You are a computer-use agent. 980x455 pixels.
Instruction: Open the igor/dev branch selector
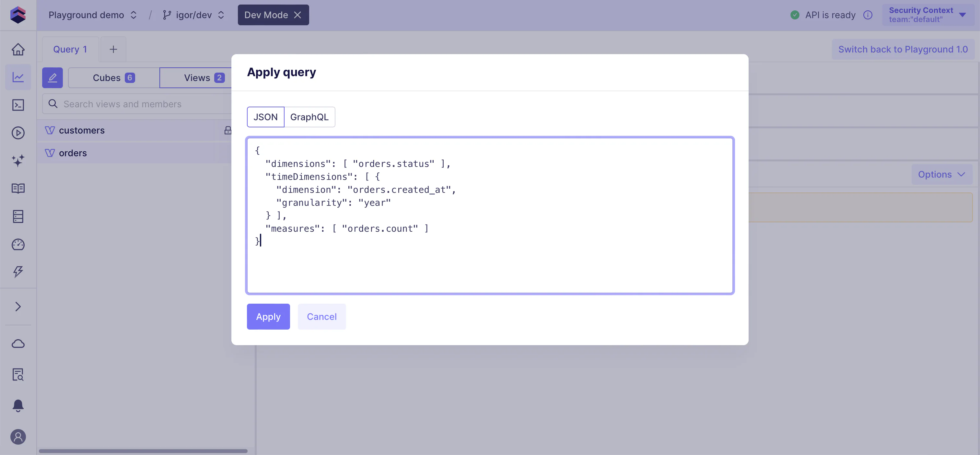pos(193,15)
